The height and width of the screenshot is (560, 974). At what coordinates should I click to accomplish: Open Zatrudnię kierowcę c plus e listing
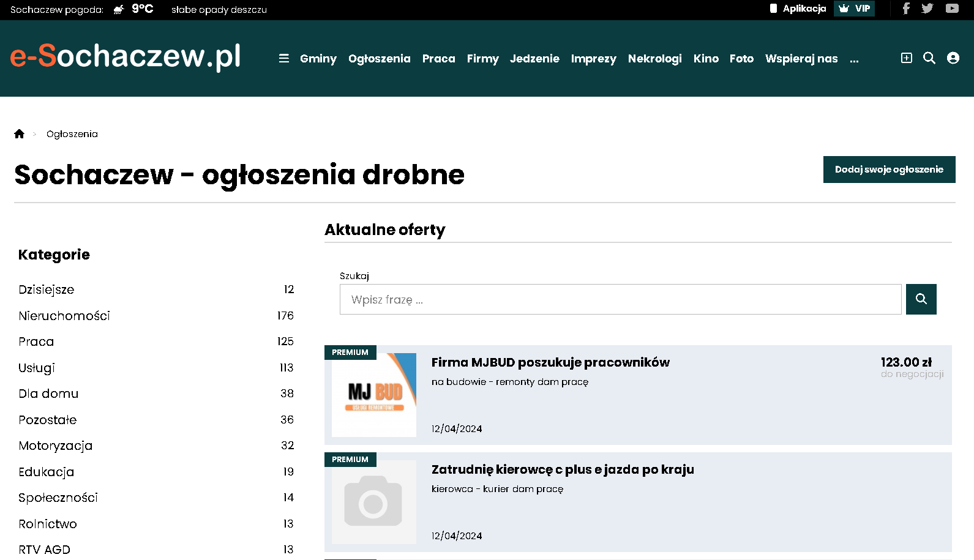click(x=563, y=469)
